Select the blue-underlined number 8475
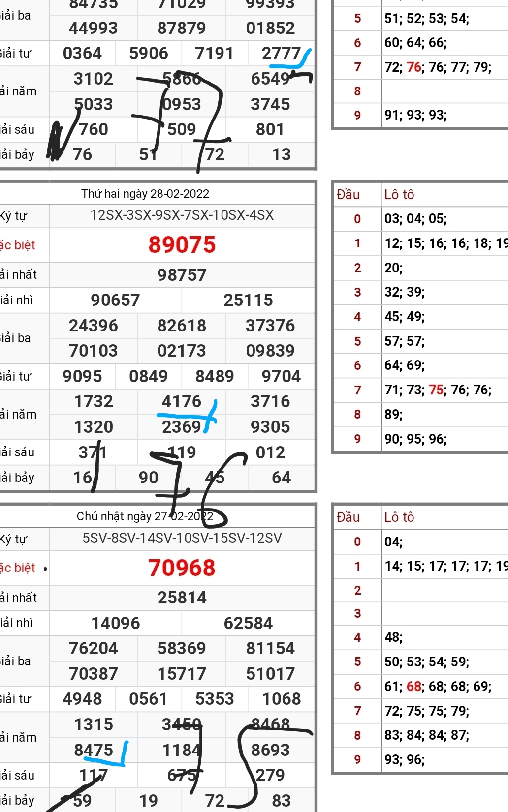 coord(94,750)
